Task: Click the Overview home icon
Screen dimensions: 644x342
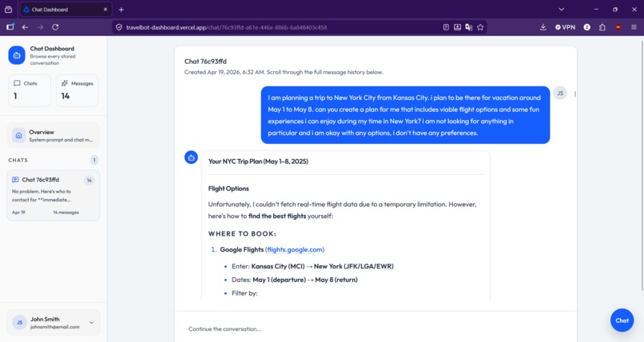Action: point(18,136)
